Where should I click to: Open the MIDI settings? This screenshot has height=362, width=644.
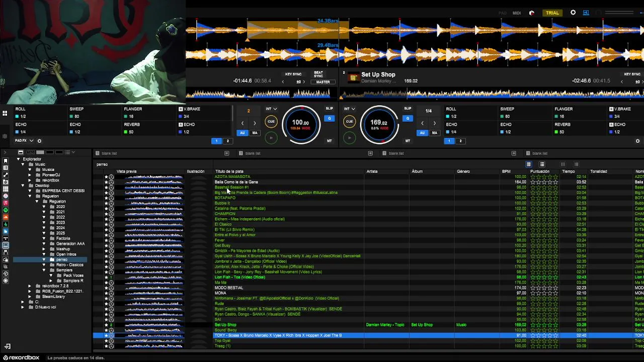pos(517,13)
